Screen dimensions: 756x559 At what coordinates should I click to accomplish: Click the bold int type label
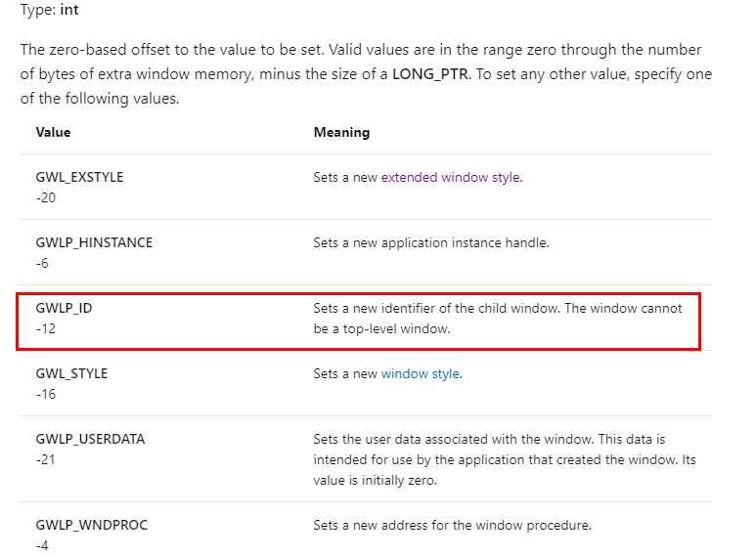pos(69,10)
